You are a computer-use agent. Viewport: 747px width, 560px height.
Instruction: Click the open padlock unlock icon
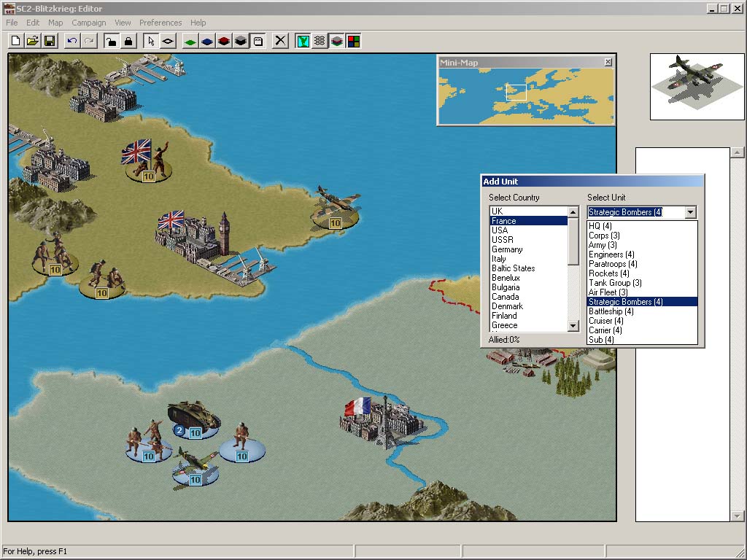click(x=111, y=41)
